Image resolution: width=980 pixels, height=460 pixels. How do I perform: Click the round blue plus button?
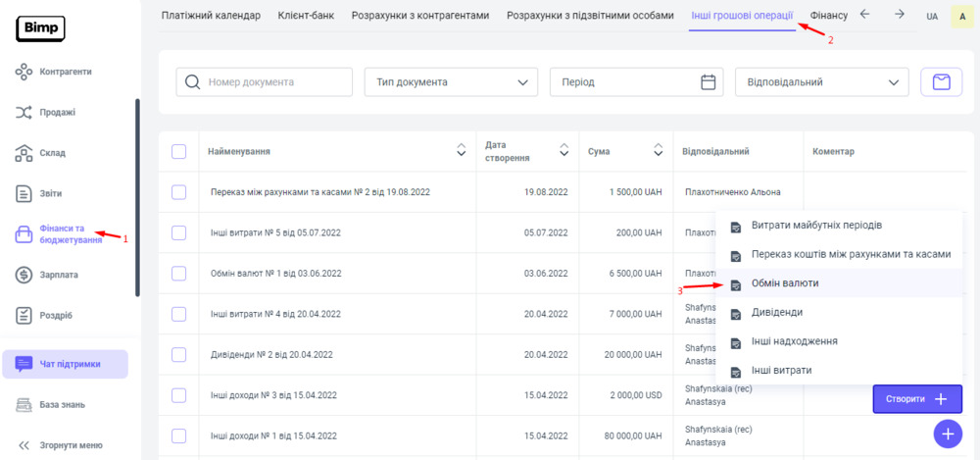pos(947,434)
